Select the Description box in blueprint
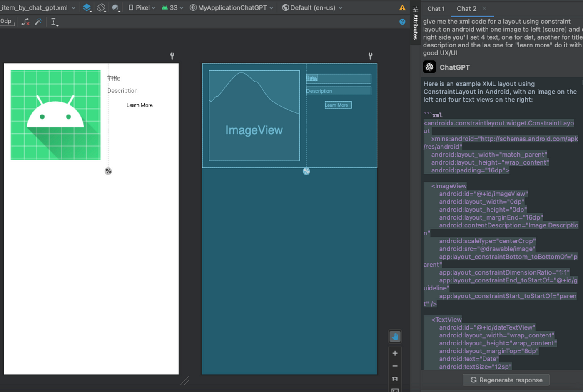The image size is (583, 392). tap(339, 91)
